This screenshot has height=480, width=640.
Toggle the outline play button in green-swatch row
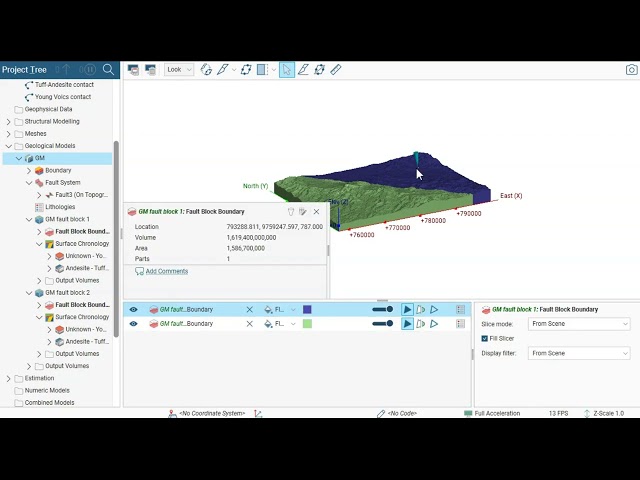tap(434, 324)
